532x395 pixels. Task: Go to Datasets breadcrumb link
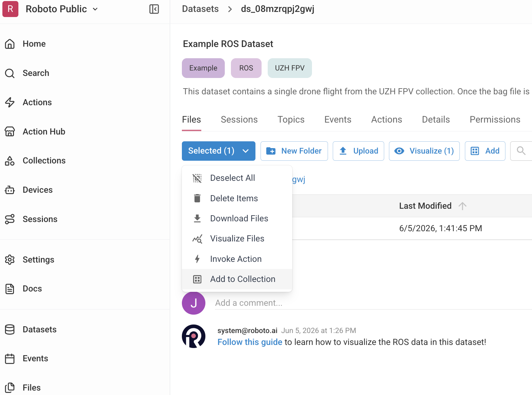point(200,9)
